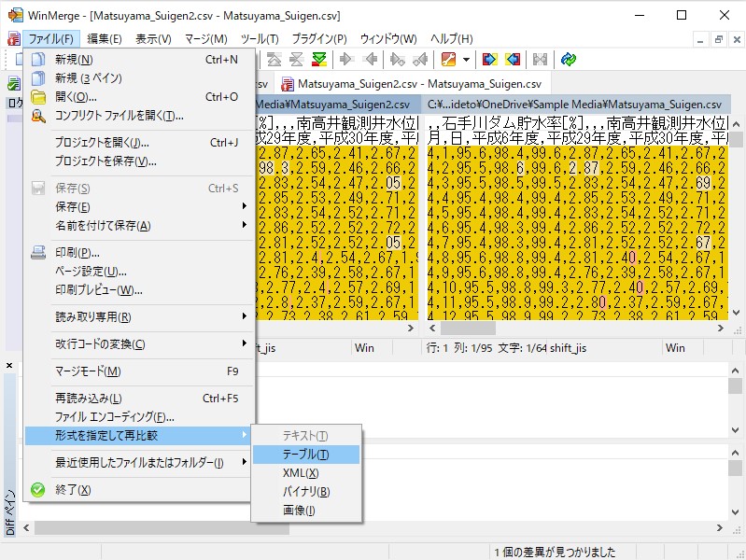Click right pane Matsuyama_Suigen.csv path header
The width and height of the screenshot is (746, 560).
[x=578, y=105]
